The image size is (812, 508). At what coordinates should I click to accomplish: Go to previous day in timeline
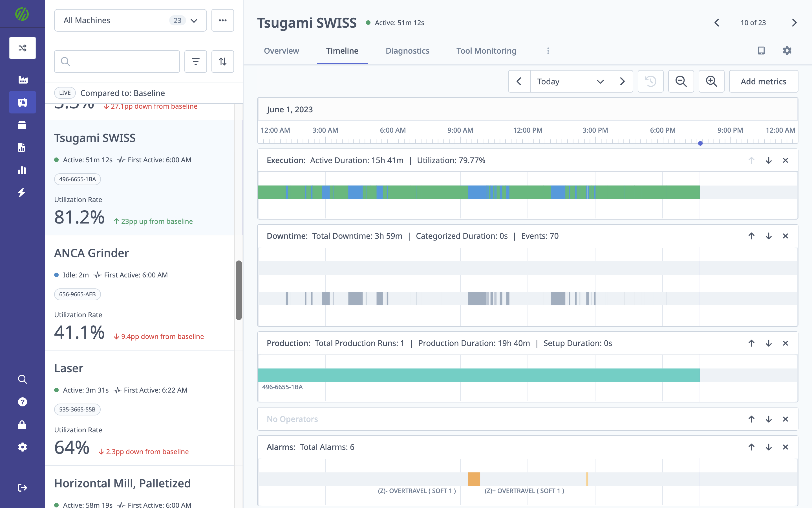click(519, 81)
